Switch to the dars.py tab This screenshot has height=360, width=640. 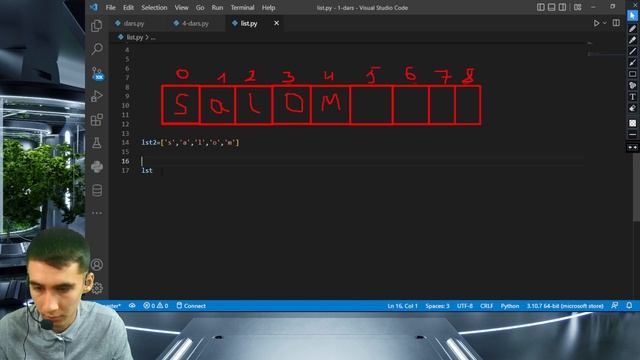point(133,24)
